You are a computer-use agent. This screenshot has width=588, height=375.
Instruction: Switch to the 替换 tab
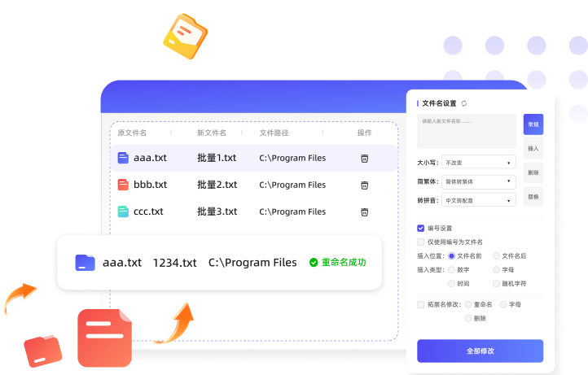pyautogui.click(x=533, y=196)
